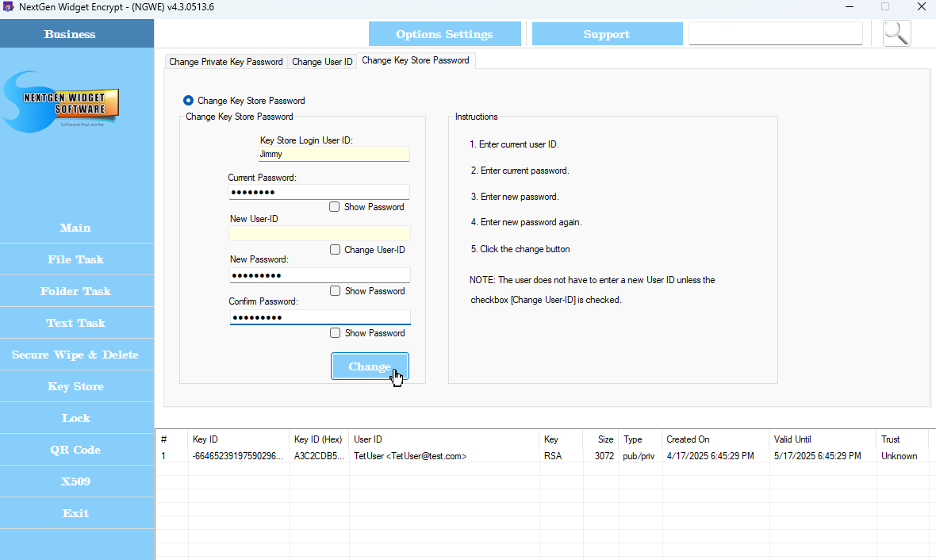Click Lock in sidebar
This screenshot has height=560, width=936.
click(76, 418)
